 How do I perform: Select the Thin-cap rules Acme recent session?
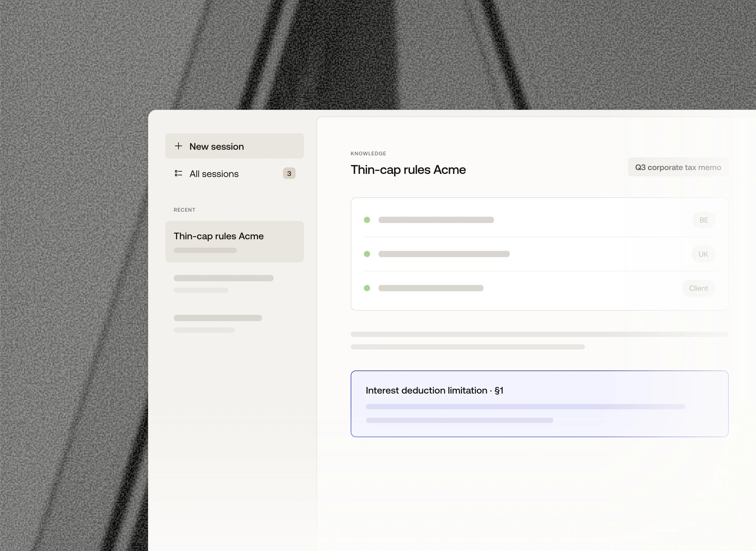pyautogui.click(x=234, y=241)
